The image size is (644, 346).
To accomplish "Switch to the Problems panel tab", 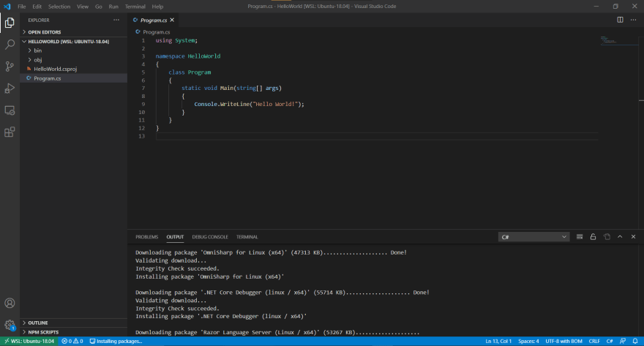I will click(x=146, y=237).
